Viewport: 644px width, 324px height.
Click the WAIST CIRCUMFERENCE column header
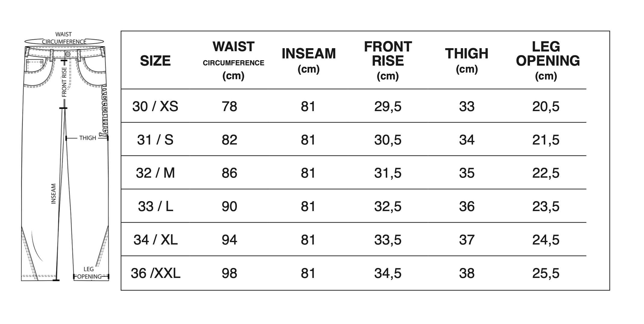click(x=234, y=60)
